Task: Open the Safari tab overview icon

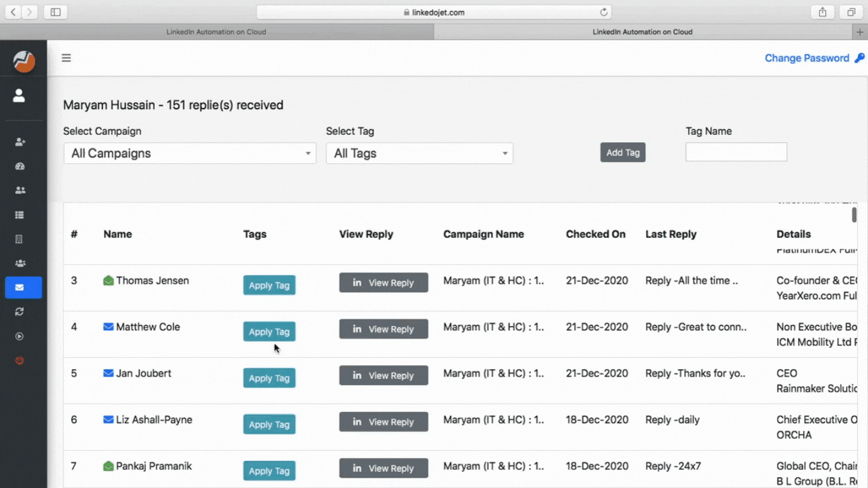Action: click(x=852, y=12)
